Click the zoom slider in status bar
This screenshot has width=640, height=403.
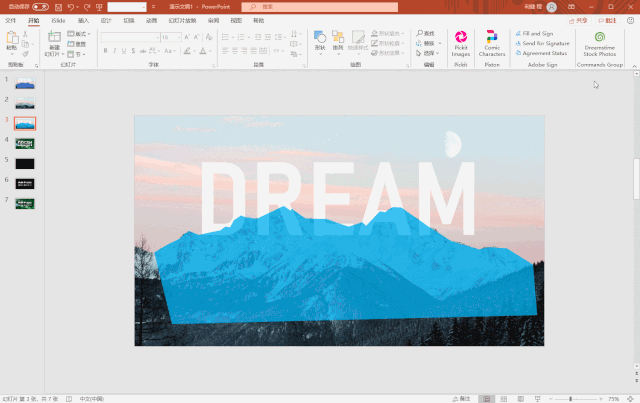coord(571,399)
